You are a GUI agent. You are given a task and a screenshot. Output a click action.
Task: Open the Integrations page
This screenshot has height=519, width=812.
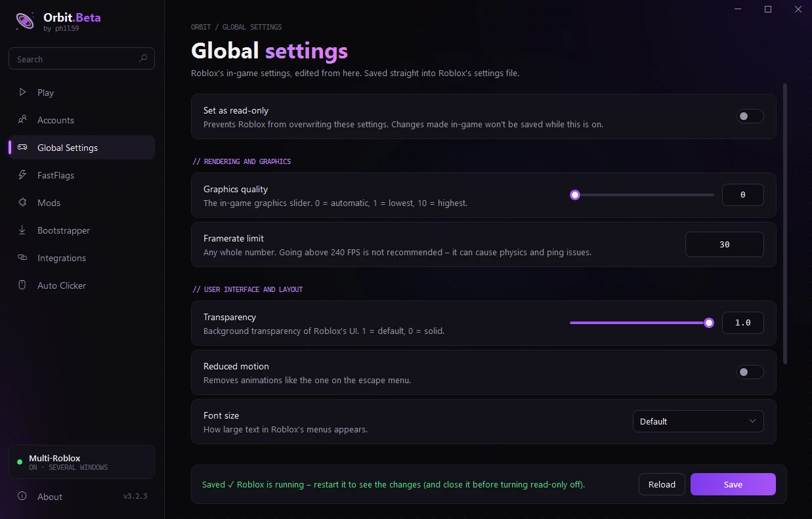click(81, 258)
